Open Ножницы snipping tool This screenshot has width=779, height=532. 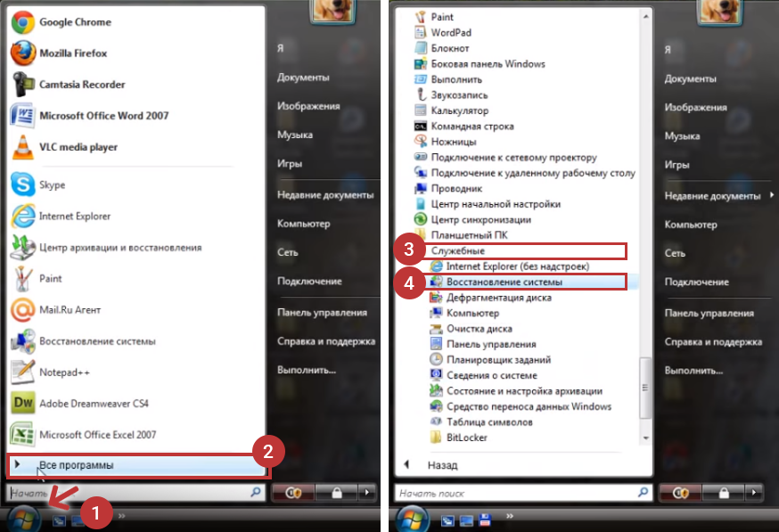pos(445,142)
